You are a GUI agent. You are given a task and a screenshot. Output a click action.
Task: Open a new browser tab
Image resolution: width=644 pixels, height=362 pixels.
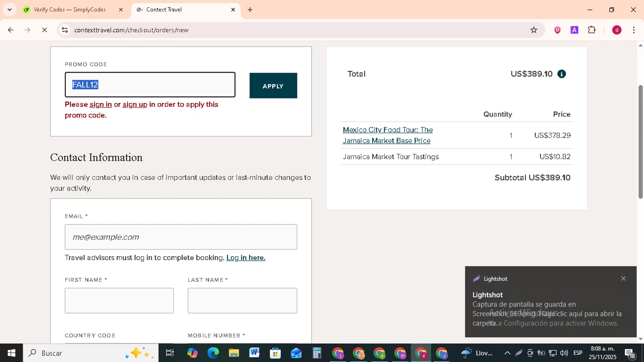pyautogui.click(x=250, y=9)
